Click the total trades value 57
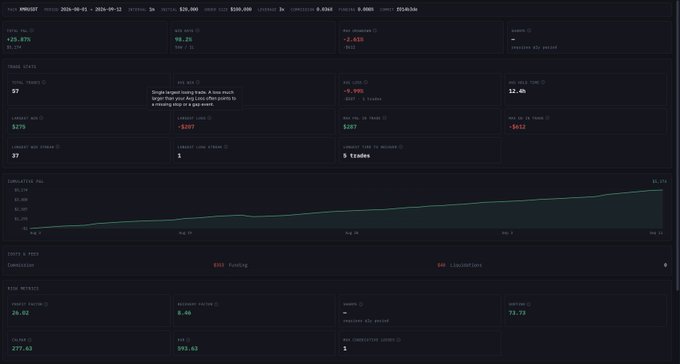Screen dimensions: 680x364 pyautogui.click(x=15, y=91)
